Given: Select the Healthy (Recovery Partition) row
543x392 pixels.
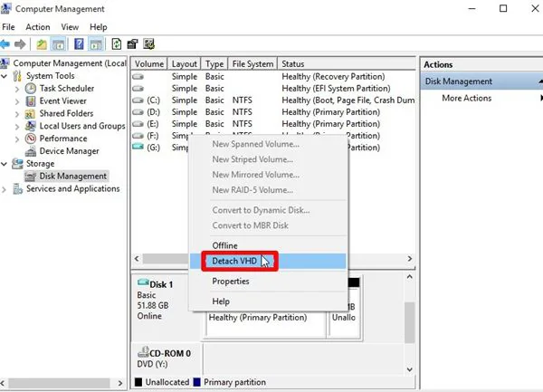Looking at the screenshot, I should [273, 77].
